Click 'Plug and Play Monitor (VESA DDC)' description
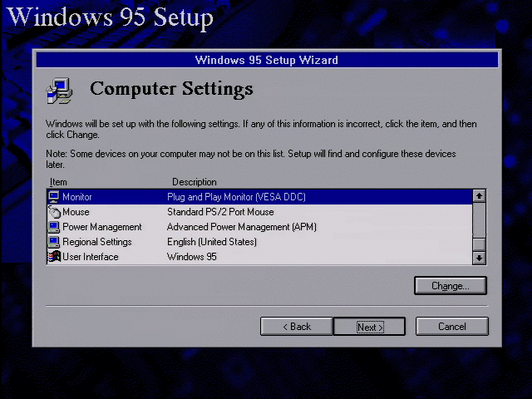Image resolution: width=532 pixels, height=399 pixels. pos(236,197)
